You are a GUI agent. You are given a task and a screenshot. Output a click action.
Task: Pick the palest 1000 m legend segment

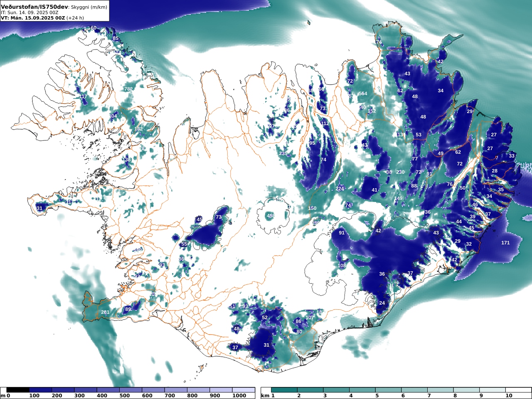[244, 390]
